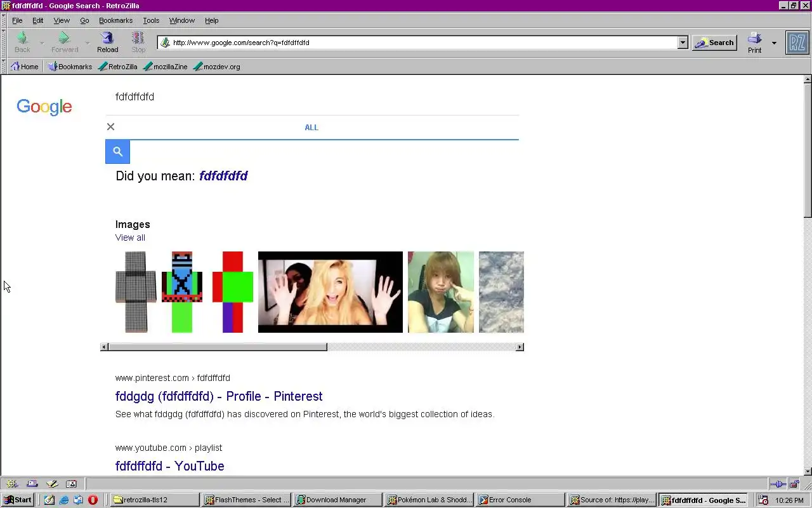
Task: Open the mozillaZine bookmark
Action: click(166, 66)
